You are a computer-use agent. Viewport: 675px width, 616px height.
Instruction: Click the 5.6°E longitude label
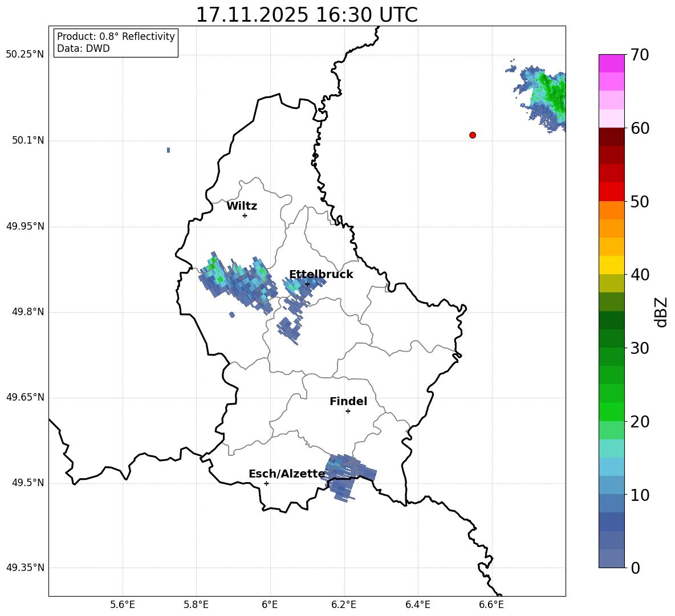pyautogui.click(x=123, y=605)
